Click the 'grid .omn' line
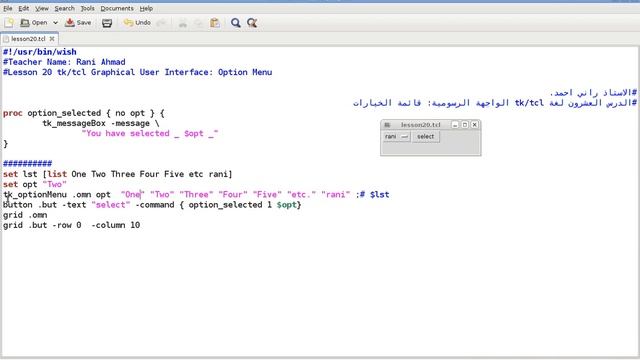 pyautogui.click(x=25, y=215)
